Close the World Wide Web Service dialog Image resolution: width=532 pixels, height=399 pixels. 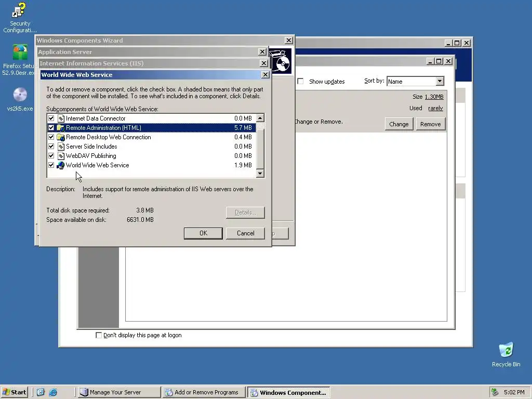[x=265, y=75]
